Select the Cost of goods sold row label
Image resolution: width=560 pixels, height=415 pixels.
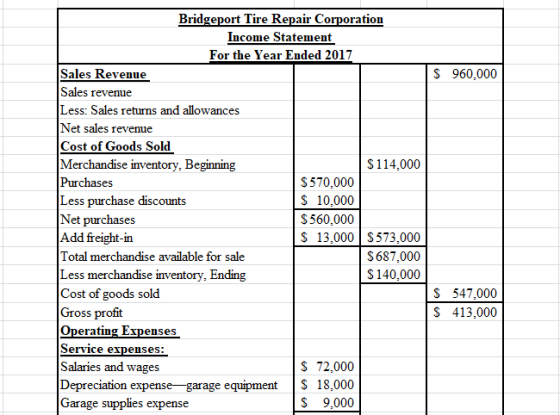pyautogui.click(x=110, y=294)
